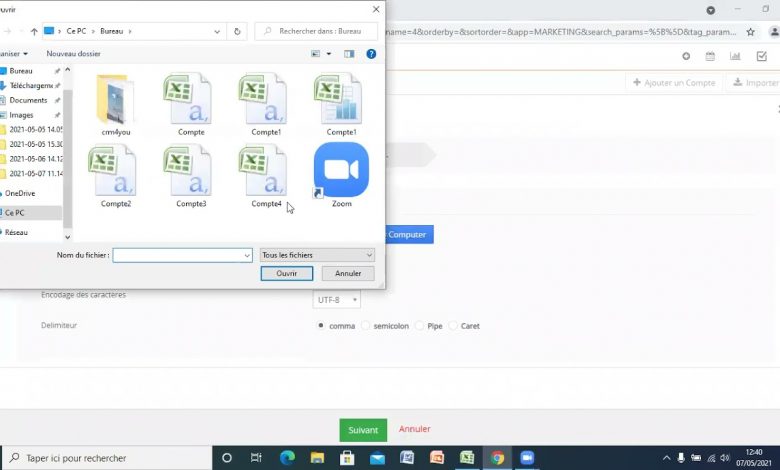Image resolution: width=780 pixels, height=470 pixels.
Task: Select Ce PC in navigation pane
Action: pos(14,212)
